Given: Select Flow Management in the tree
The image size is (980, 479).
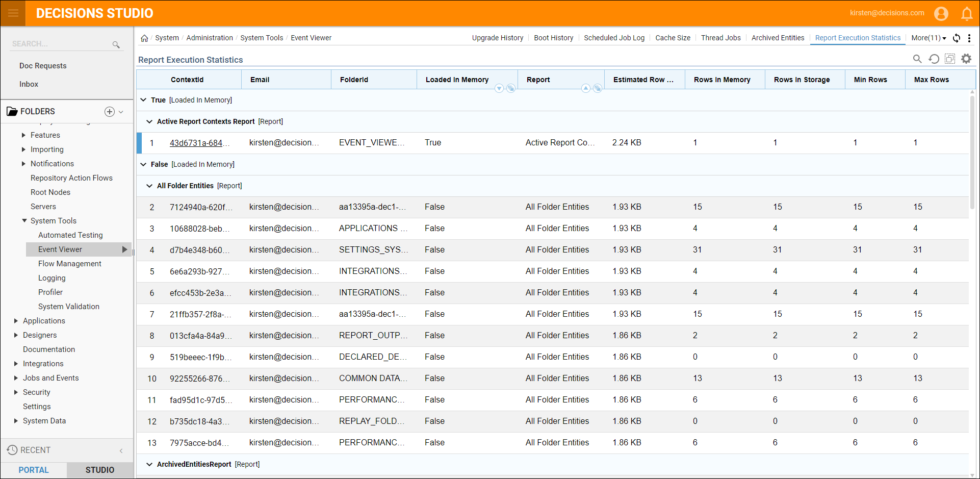Looking at the screenshot, I should [70, 264].
